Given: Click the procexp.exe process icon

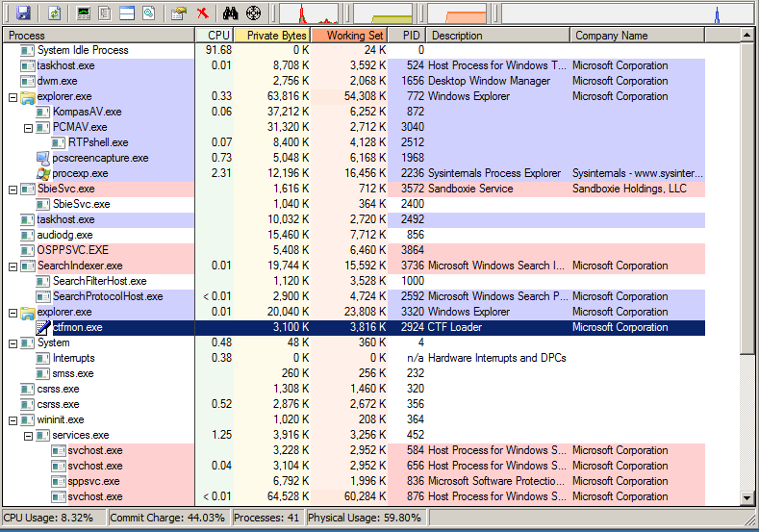Looking at the screenshot, I should pyautogui.click(x=43, y=173).
